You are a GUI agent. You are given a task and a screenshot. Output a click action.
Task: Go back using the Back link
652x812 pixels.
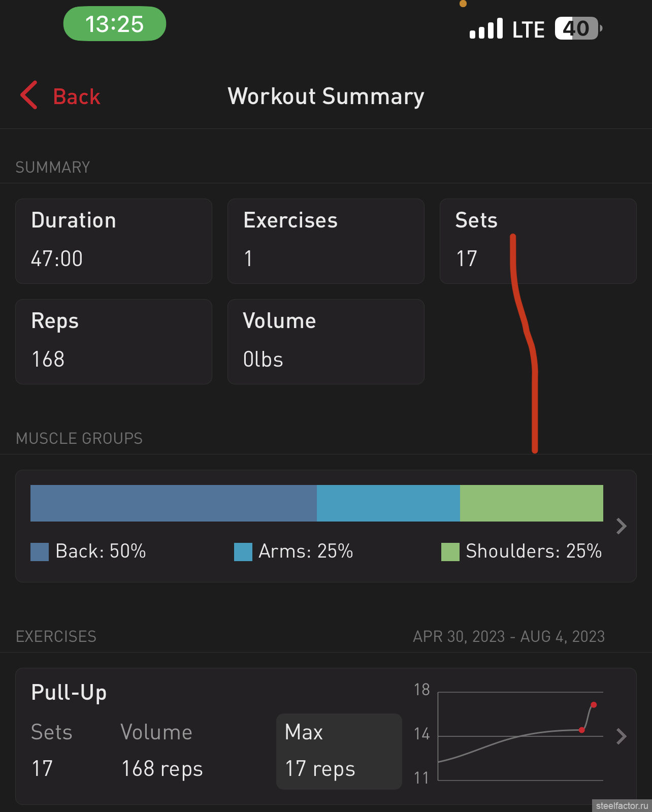pos(76,96)
